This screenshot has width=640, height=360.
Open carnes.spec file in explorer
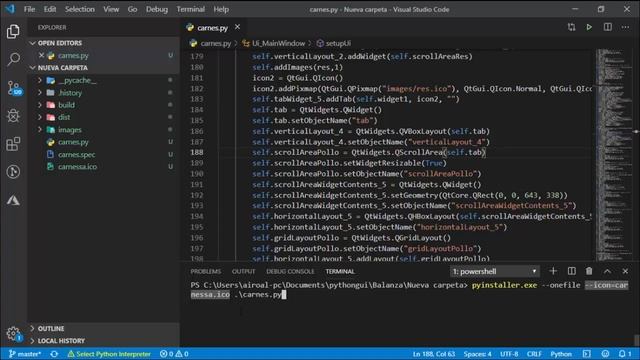[x=76, y=154]
